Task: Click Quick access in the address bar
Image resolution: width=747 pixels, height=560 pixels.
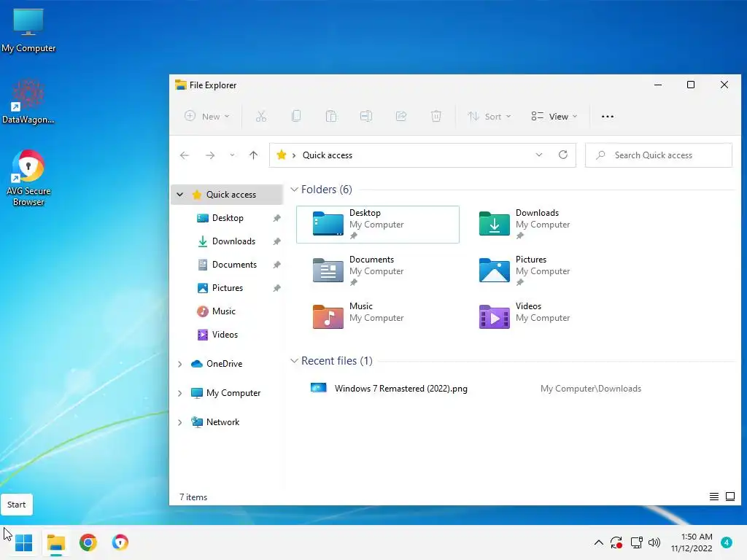Action: click(328, 155)
